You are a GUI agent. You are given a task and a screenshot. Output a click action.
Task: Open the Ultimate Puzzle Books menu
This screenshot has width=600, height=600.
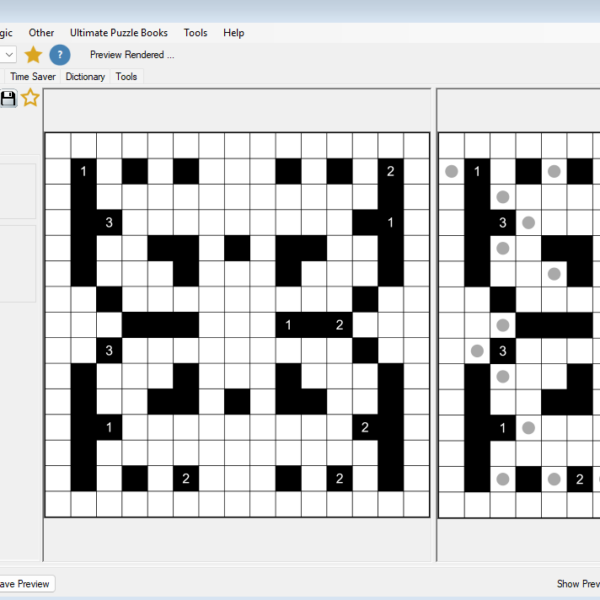[119, 33]
